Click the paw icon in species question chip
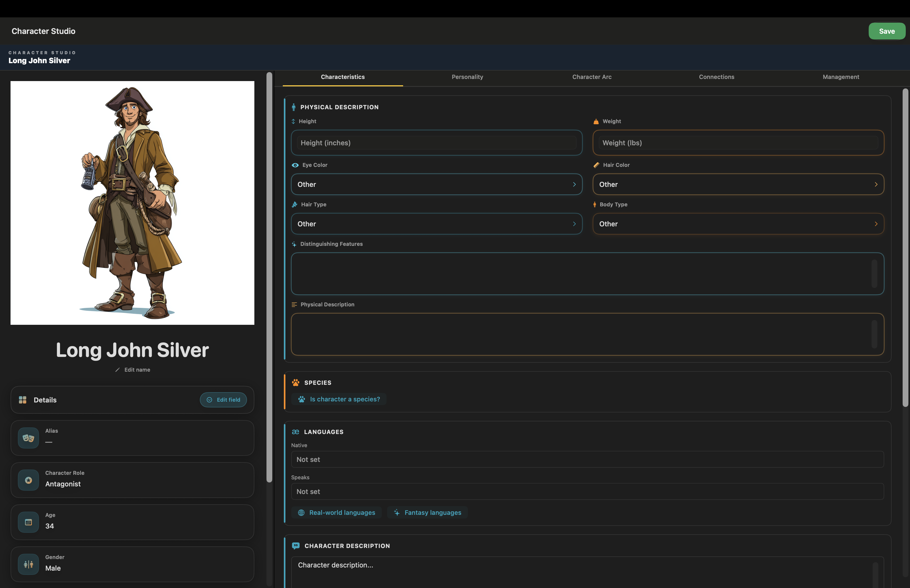Screen dimensions: 910x588 click(302, 399)
